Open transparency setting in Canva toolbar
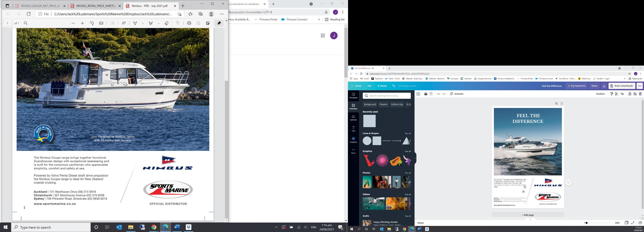The image size is (644, 232). click(x=617, y=94)
